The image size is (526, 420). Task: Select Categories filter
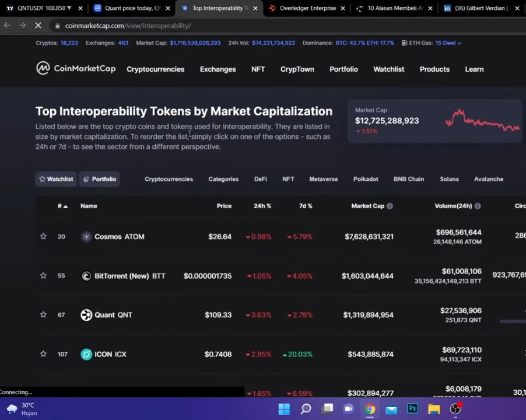(x=223, y=179)
